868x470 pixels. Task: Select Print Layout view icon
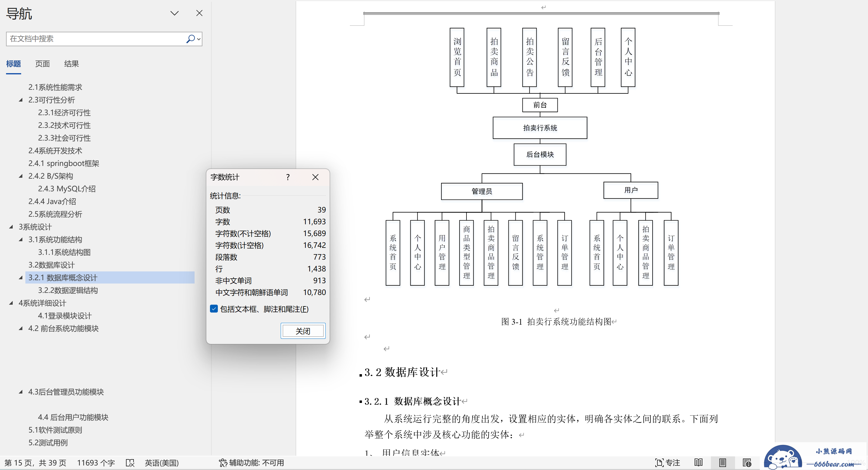[722, 463]
